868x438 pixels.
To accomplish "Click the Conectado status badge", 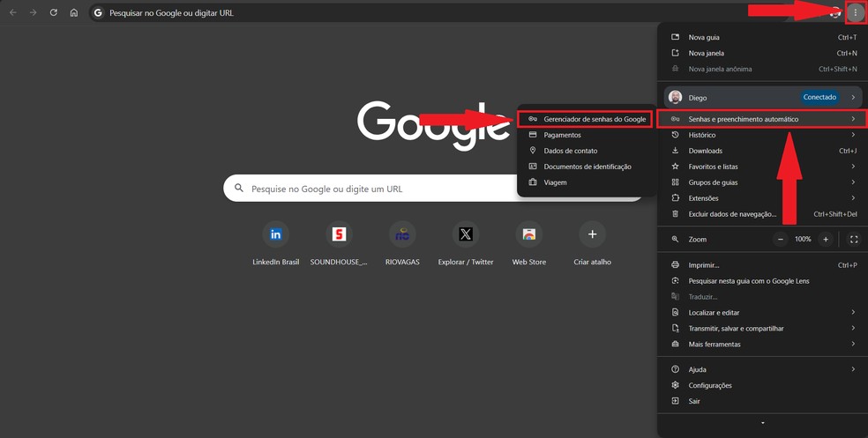I will point(819,97).
